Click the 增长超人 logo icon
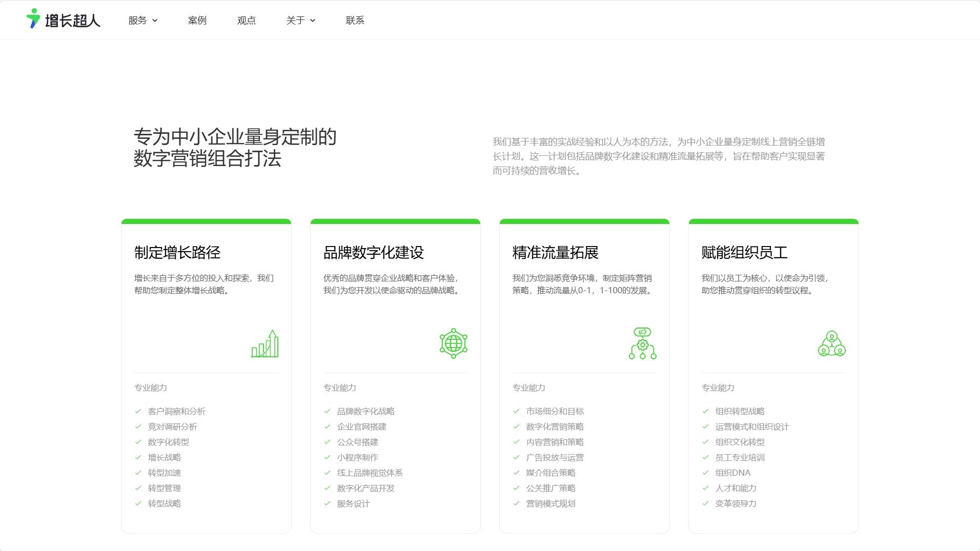Viewport: 980px width, 551px height. (x=33, y=18)
